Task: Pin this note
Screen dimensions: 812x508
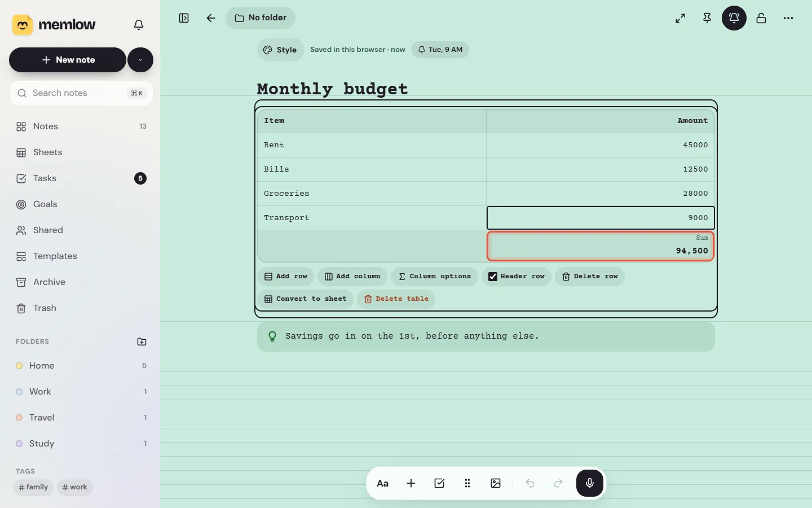Action: [707, 18]
